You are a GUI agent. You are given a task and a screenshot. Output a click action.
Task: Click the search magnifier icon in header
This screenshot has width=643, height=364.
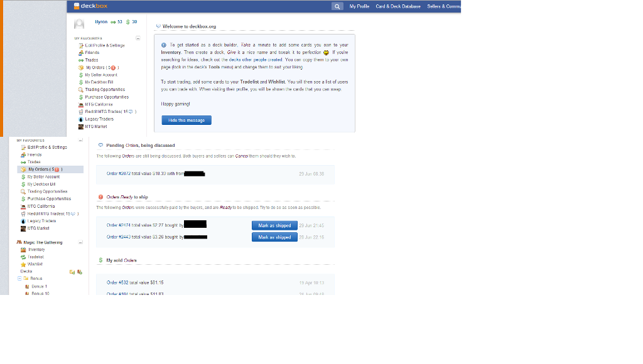tap(338, 6)
